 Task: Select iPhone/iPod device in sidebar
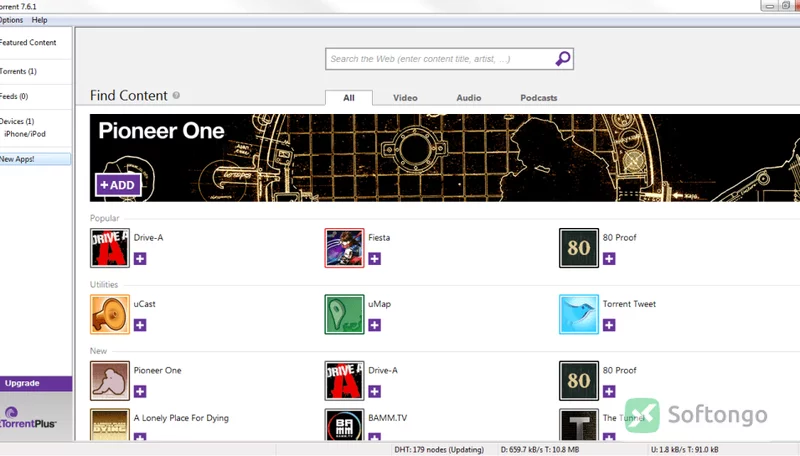pos(25,134)
